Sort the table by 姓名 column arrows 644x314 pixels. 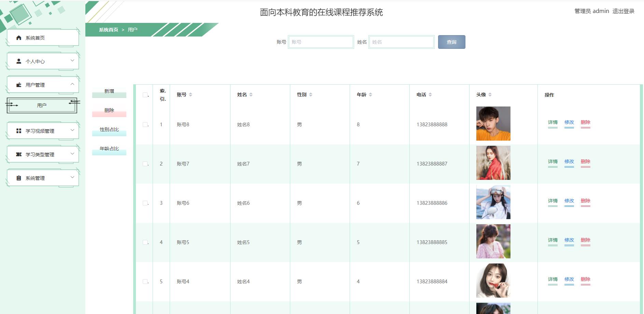coord(251,95)
